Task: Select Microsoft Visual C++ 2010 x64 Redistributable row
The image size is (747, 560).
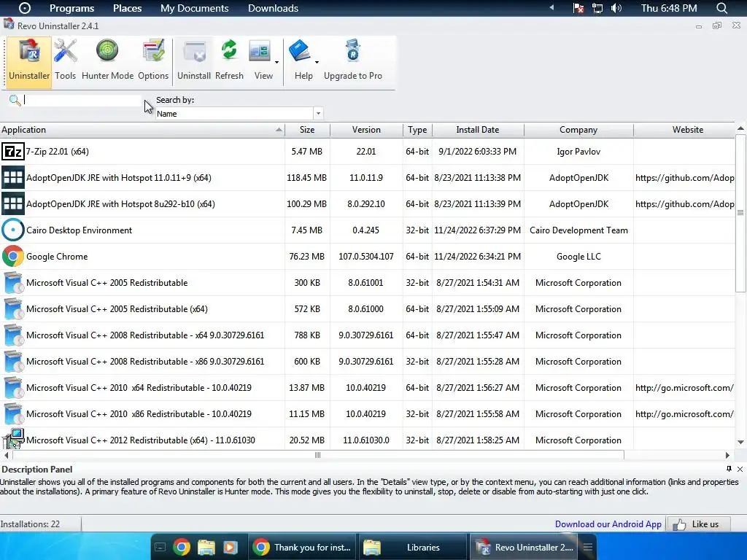Action: point(368,388)
